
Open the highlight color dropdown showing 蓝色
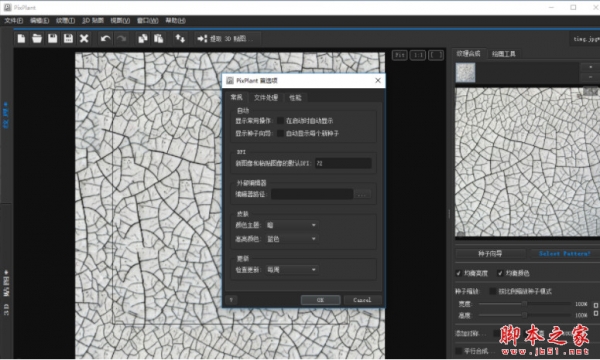coord(292,239)
